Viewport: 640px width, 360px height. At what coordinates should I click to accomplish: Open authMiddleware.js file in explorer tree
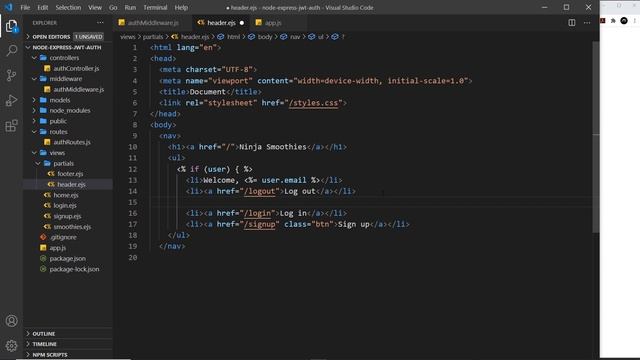pos(79,89)
